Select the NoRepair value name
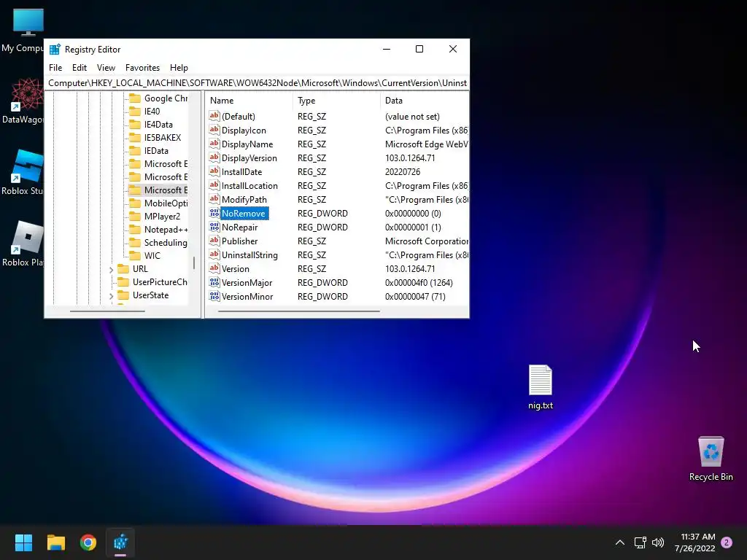The width and height of the screenshot is (747, 560). click(x=239, y=227)
